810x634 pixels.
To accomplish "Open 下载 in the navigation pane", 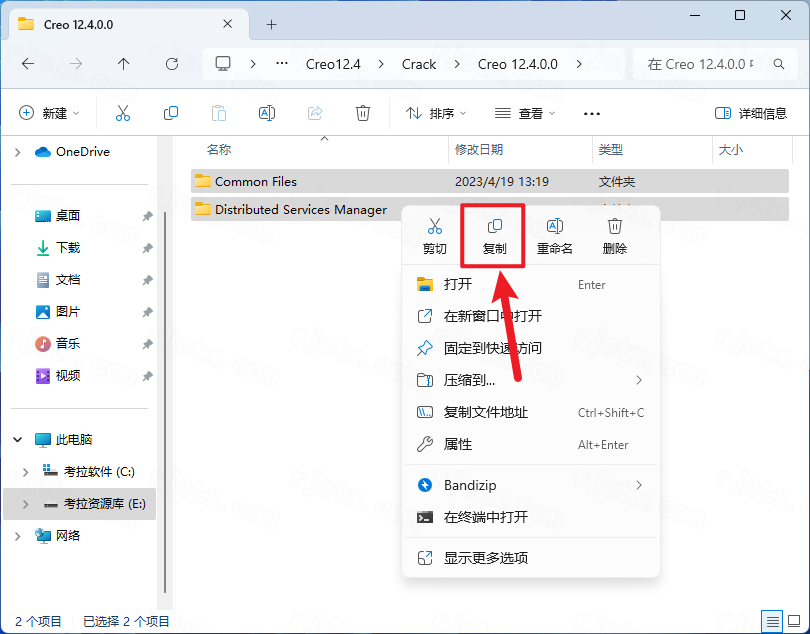I will tap(67, 248).
